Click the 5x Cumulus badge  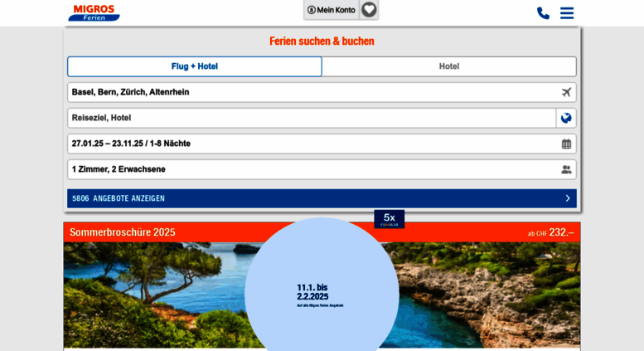point(389,219)
